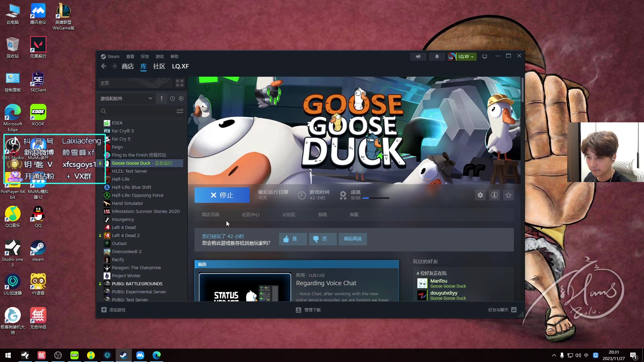Add Goose Goose Duck to favorites star
The height and width of the screenshot is (362, 644).
click(x=508, y=195)
